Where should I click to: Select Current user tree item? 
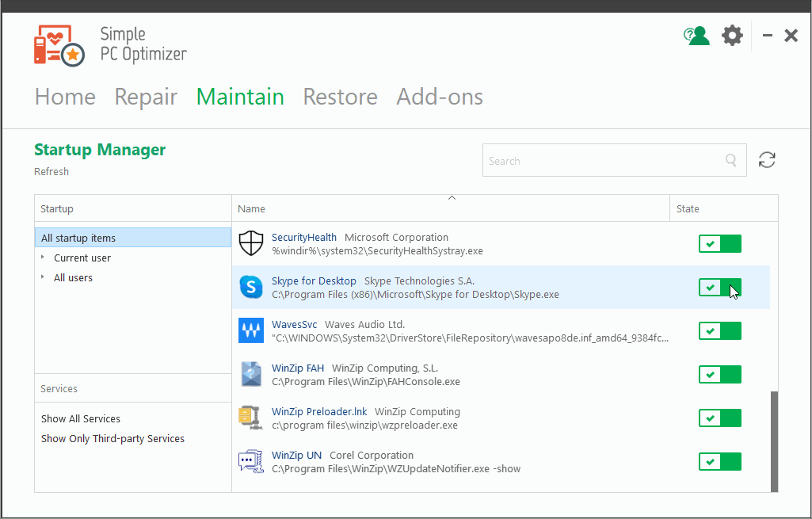[82, 258]
